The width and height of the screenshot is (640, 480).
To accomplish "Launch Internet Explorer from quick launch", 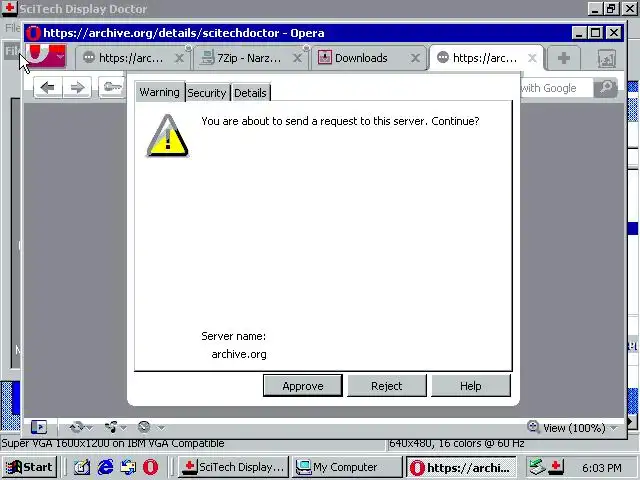I will point(106,467).
